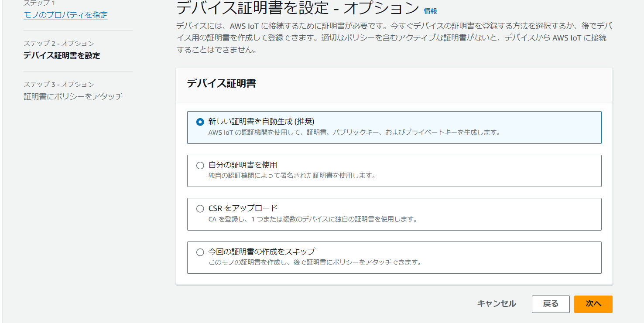Click description 独自の認証機関によって署名された証明書を使用します
Viewport: 644px width, 323px height.
pos(292,176)
